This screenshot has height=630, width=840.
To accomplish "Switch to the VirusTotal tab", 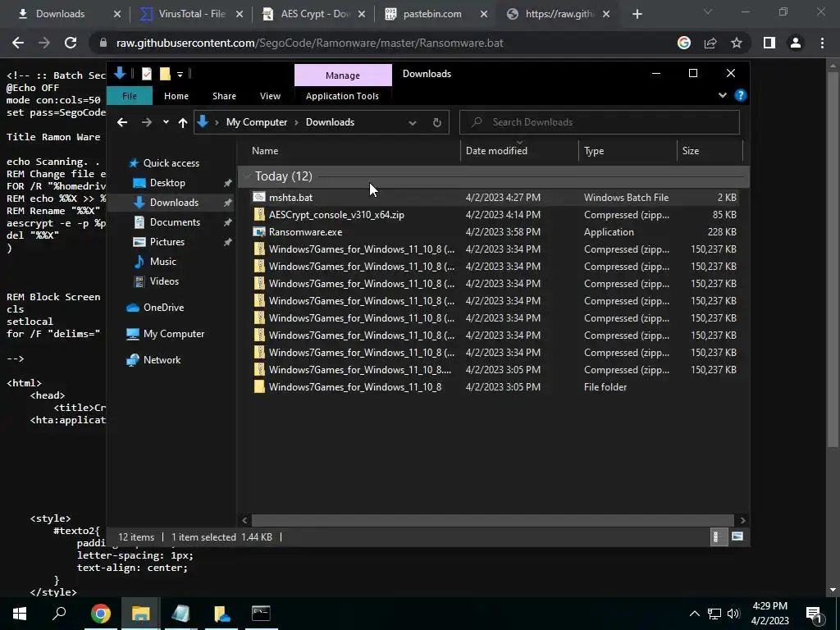I will coord(190,14).
